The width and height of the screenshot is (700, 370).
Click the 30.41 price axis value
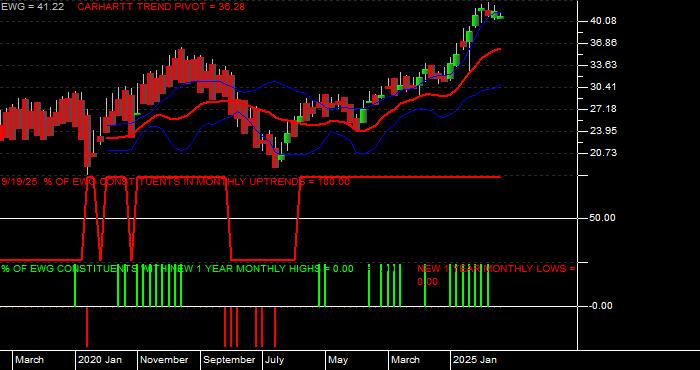click(x=603, y=87)
